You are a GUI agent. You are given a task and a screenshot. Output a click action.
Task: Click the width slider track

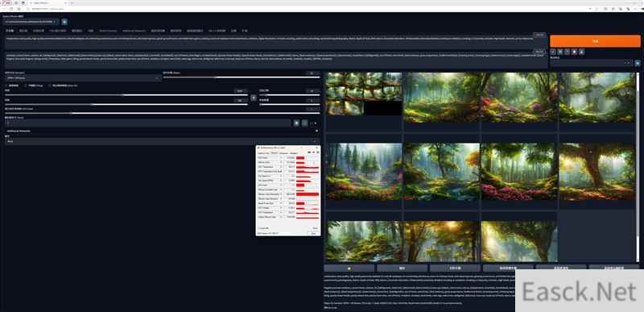(126, 95)
